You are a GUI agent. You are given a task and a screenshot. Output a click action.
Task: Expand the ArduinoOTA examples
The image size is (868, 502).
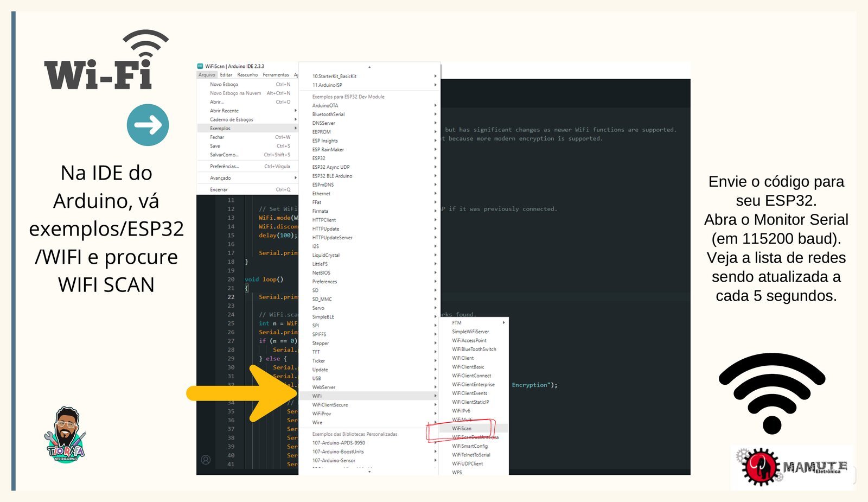pyautogui.click(x=369, y=106)
